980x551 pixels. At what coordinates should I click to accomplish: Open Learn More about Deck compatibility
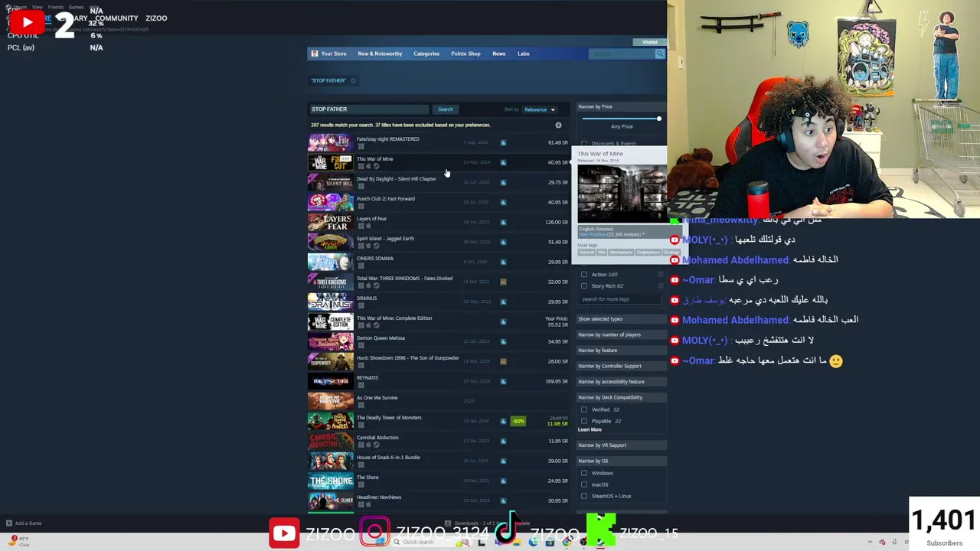pos(590,430)
